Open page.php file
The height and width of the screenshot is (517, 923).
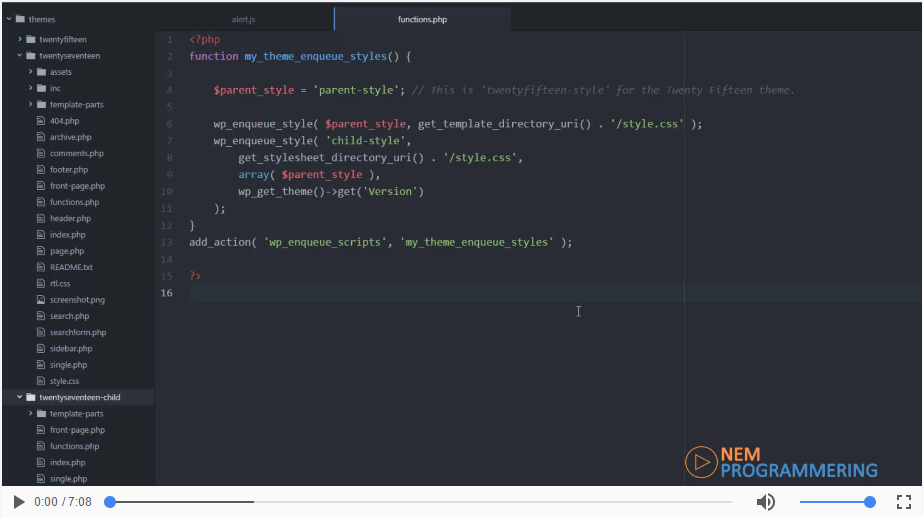[x=67, y=251]
